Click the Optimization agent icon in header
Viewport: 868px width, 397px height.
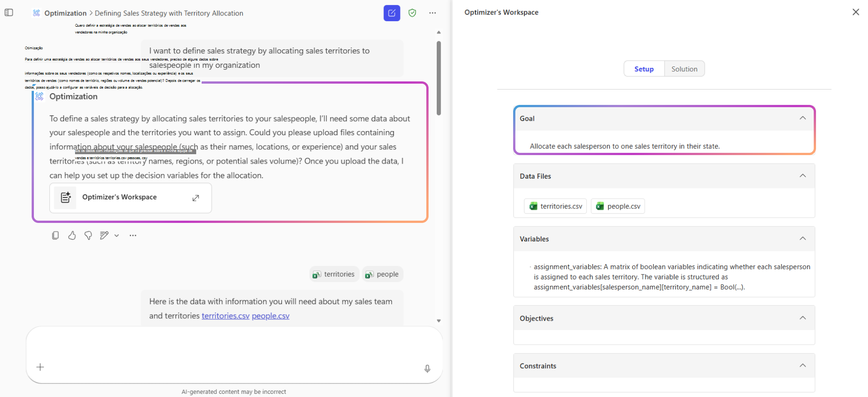pyautogui.click(x=37, y=13)
